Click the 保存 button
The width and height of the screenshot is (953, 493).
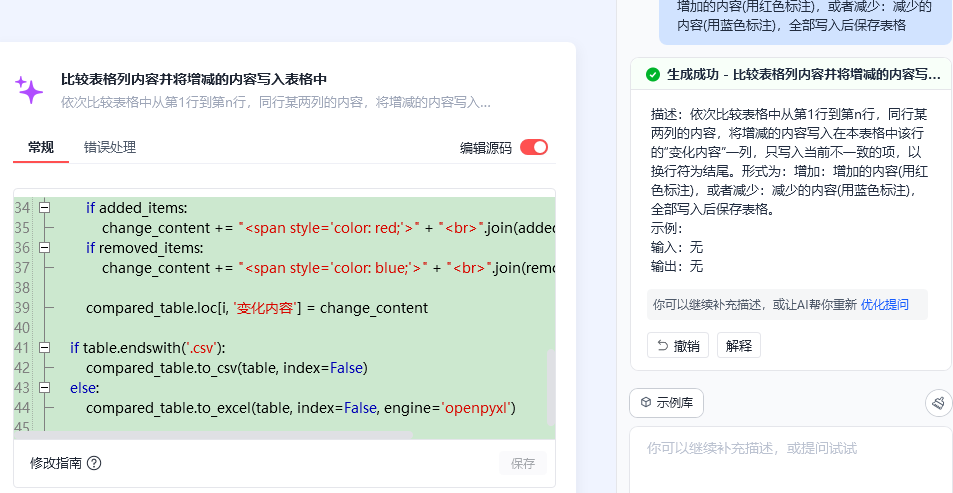[x=523, y=464]
